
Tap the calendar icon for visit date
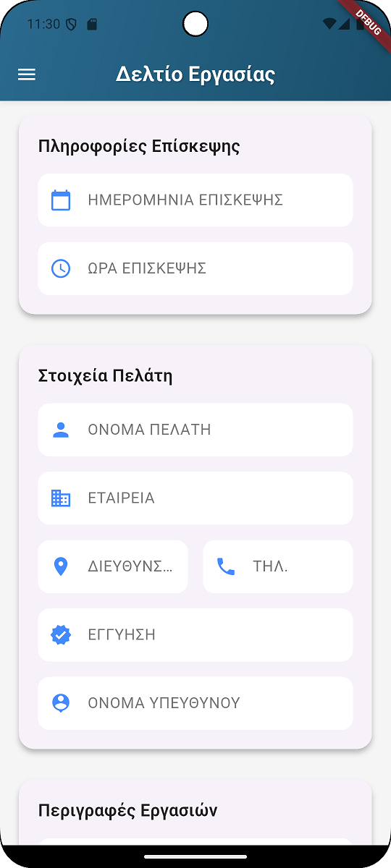[61, 200]
